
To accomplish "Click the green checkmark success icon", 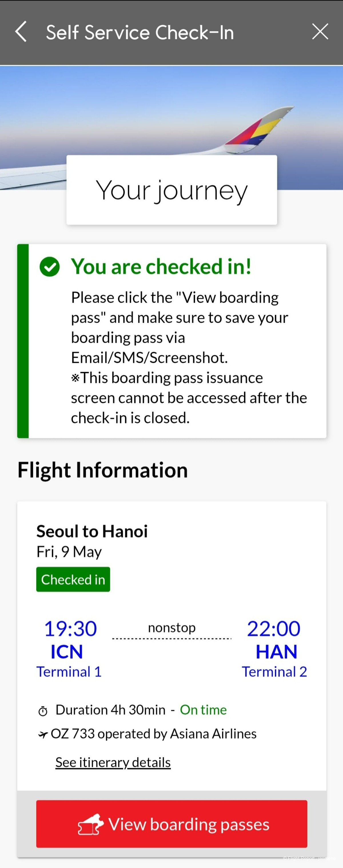I will 50,267.
